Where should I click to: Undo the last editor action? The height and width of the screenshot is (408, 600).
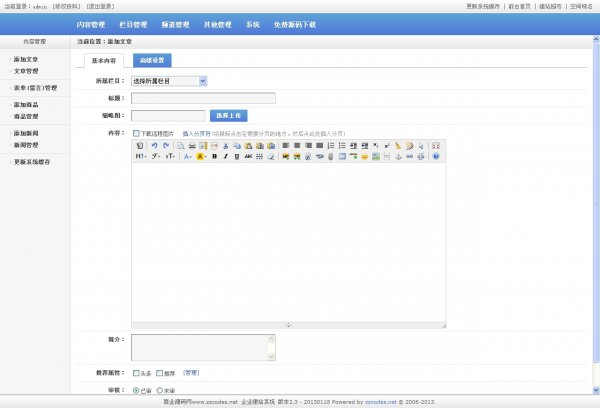[155, 145]
